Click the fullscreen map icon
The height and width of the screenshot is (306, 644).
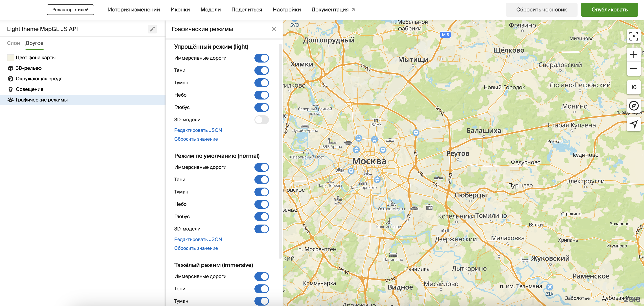pos(633,36)
